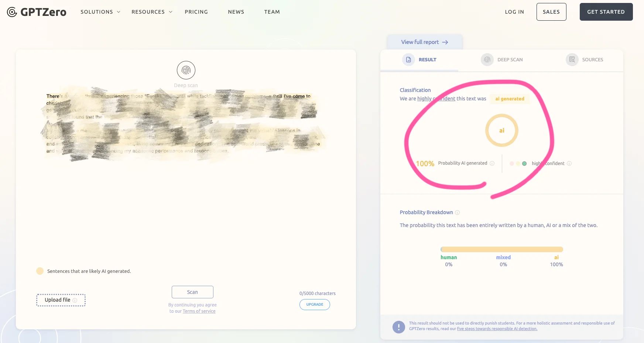Image resolution: width=644 pixels, height=343 pixels.
Task: Click the Scan button
Action: [192, 292]
